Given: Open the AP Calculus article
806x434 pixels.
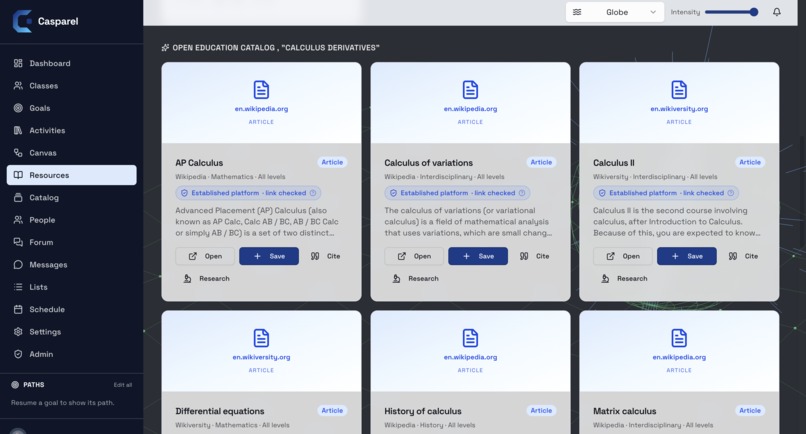Looking at the screenshot, I should pos(205,256).
